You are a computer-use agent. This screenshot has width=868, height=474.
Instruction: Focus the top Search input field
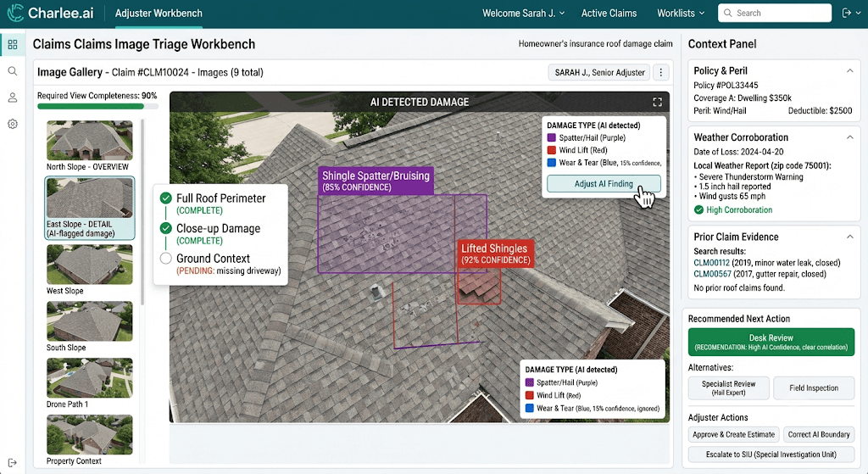coord(775,13)
